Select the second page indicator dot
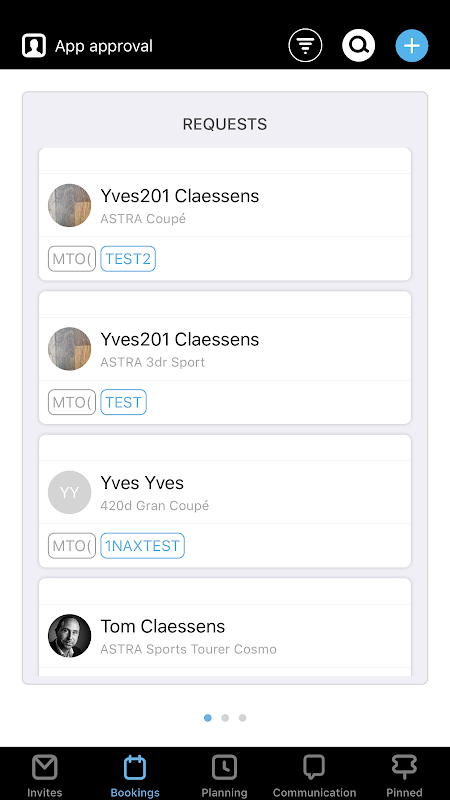This screenshot has height=800, width=450. [x=225, y=718]
